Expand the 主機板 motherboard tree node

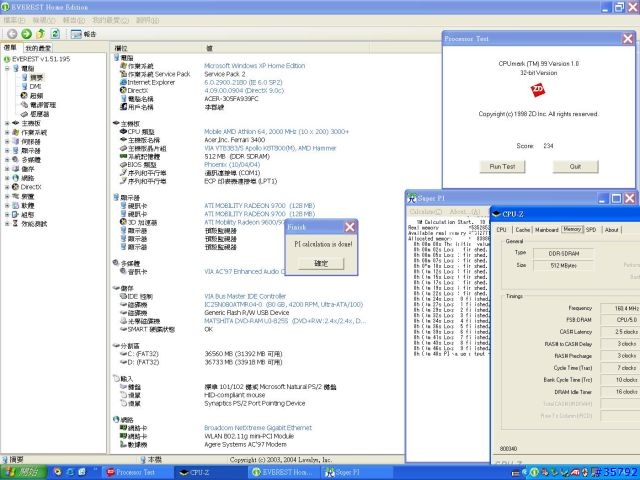(x=7, y=123)
